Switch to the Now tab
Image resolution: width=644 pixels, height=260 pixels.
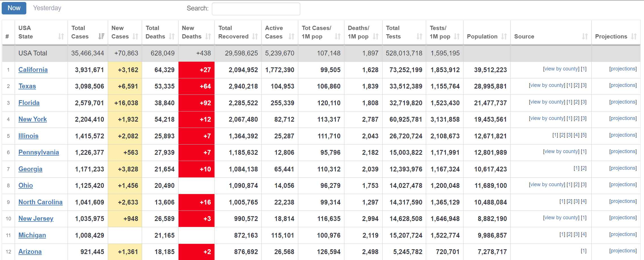point(14,8)
